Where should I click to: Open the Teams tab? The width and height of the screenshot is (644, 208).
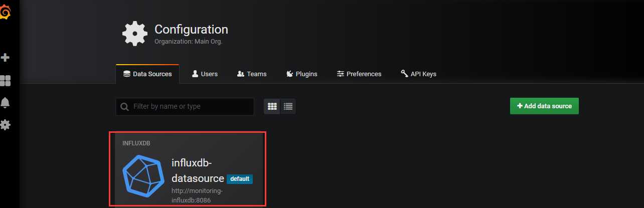tap(252, 74)
